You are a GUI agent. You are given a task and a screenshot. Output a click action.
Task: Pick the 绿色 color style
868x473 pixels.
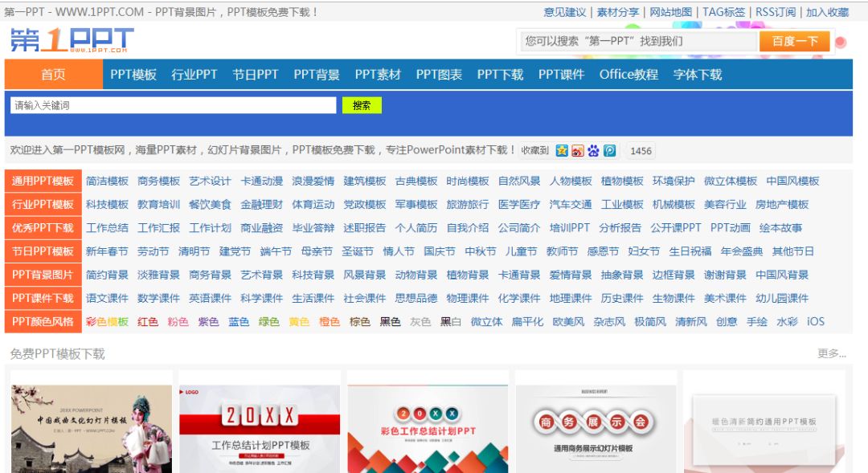pos(269,321)
